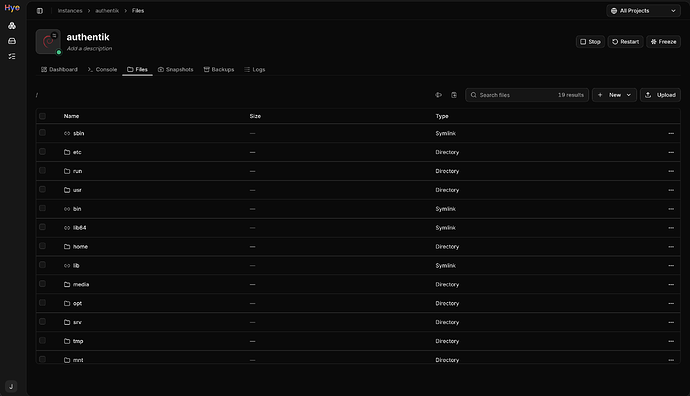
Task: Go to Instances breadcrumb link
Action: pyautogui.click(x=70, y=11)
